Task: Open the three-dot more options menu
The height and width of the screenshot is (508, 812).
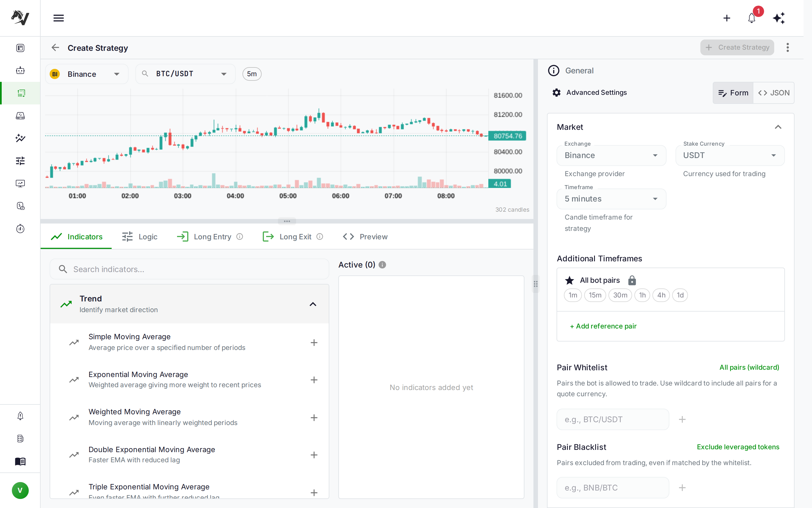Action: 787,48
